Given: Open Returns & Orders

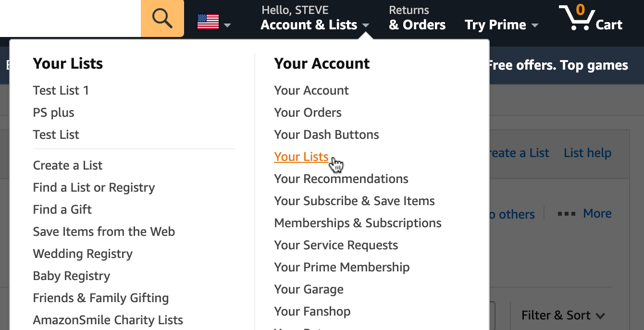Looking at the screenshot, I should (x=416, y=17).
